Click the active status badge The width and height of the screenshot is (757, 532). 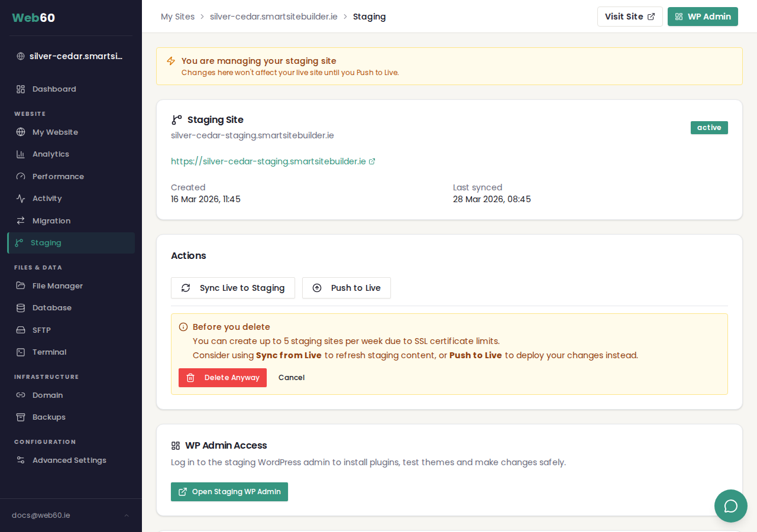(709, 127)
